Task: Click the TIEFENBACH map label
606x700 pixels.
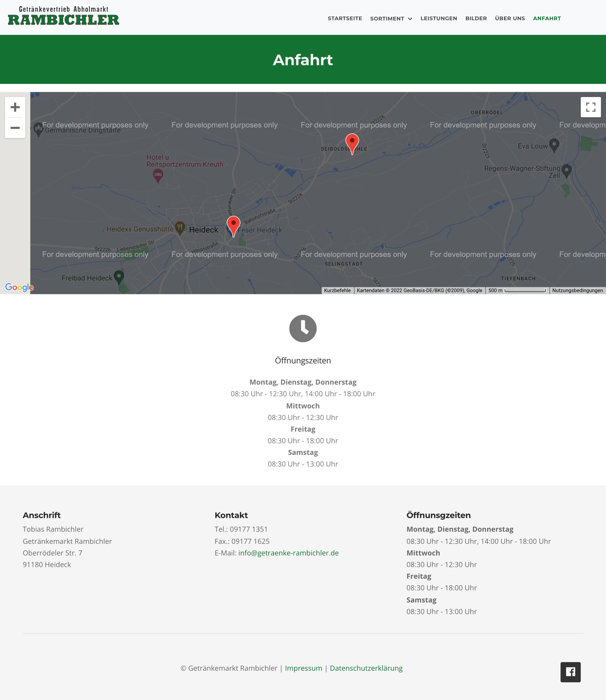Action: [x=518, y=279]
